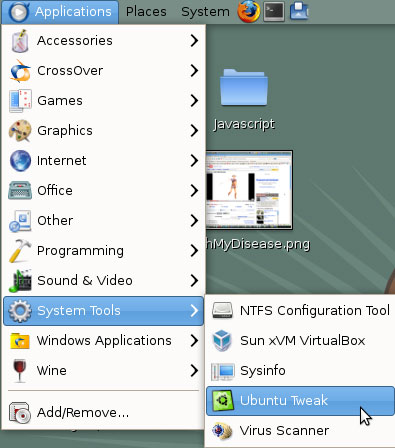Click the Games cards icon
This screenshot has width=395, height=448.
click(20, 101)
